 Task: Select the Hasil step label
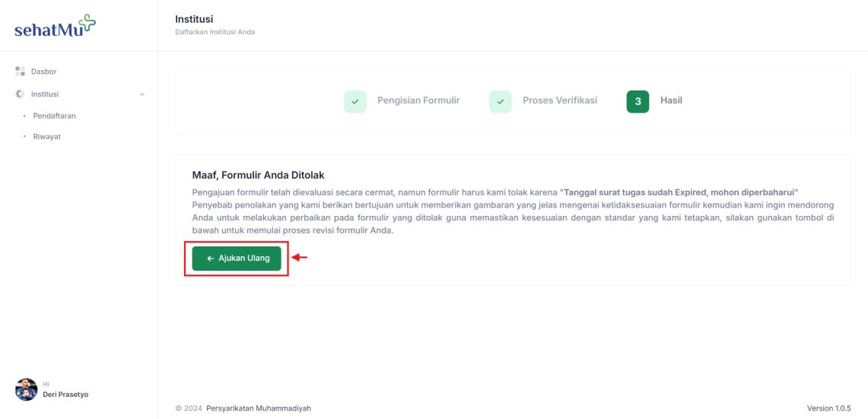[x=671, y=100]
